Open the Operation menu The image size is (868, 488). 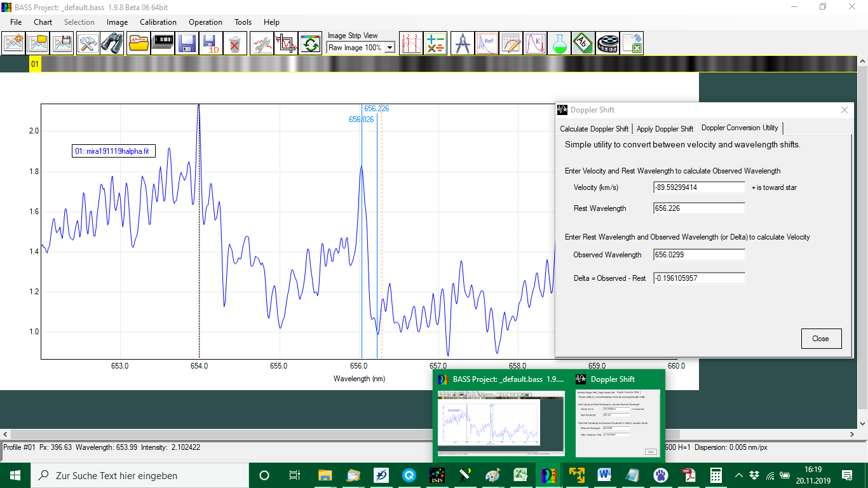pos(205,22)
